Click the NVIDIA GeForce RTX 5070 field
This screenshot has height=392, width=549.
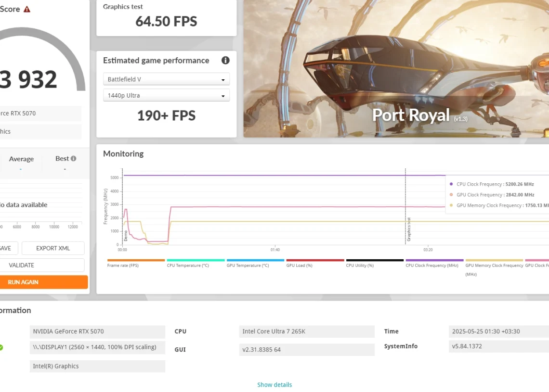pos(97,331)
